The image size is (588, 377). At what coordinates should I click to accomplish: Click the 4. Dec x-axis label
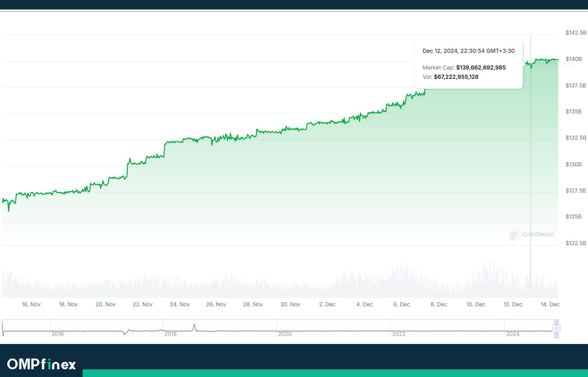[365, 304]
